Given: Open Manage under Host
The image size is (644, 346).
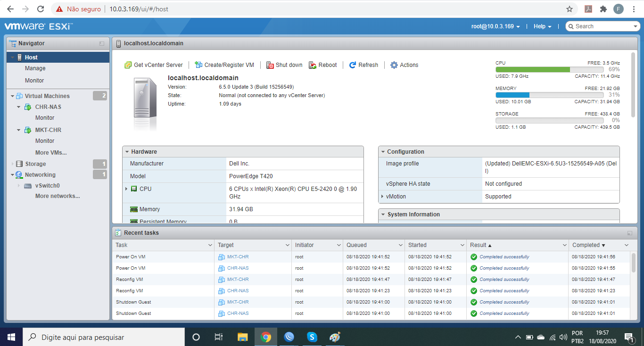Looking at the screenshot, I should pos(35,68).
